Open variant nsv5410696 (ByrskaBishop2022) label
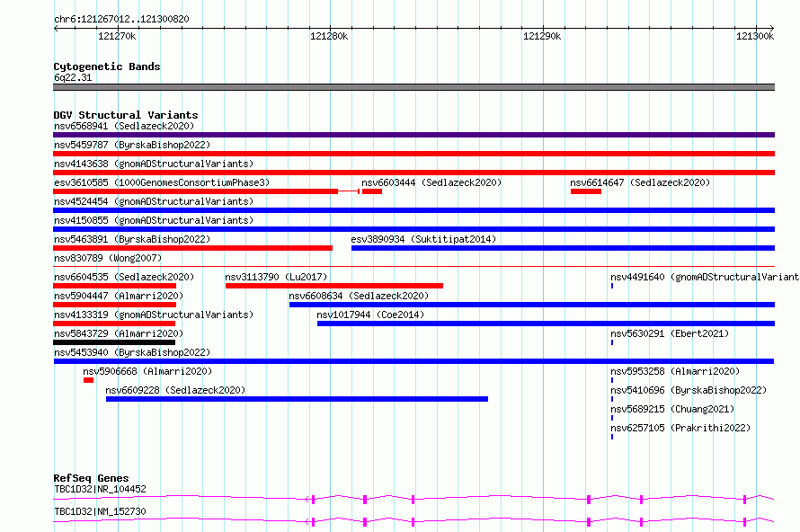This screenshot has width=800, height=532. (x=689, y=390)
